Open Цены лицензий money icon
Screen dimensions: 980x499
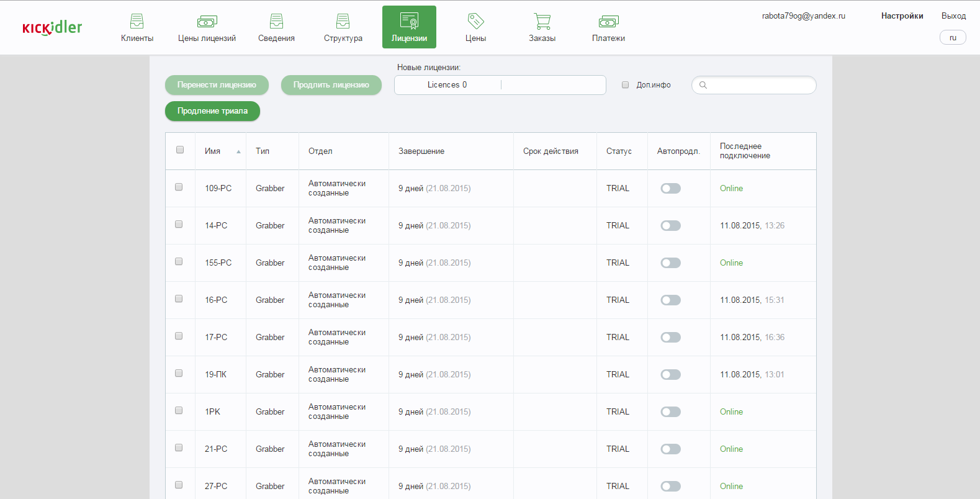pos(207,22)
